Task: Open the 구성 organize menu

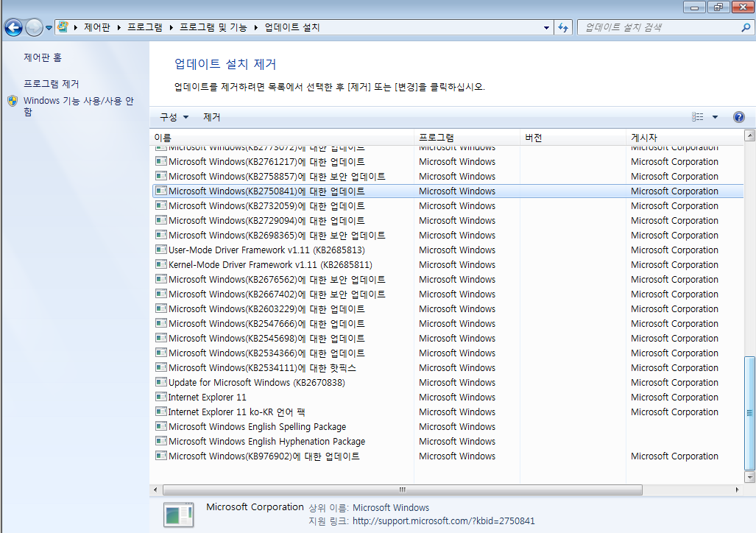Action: coord(174,117)
